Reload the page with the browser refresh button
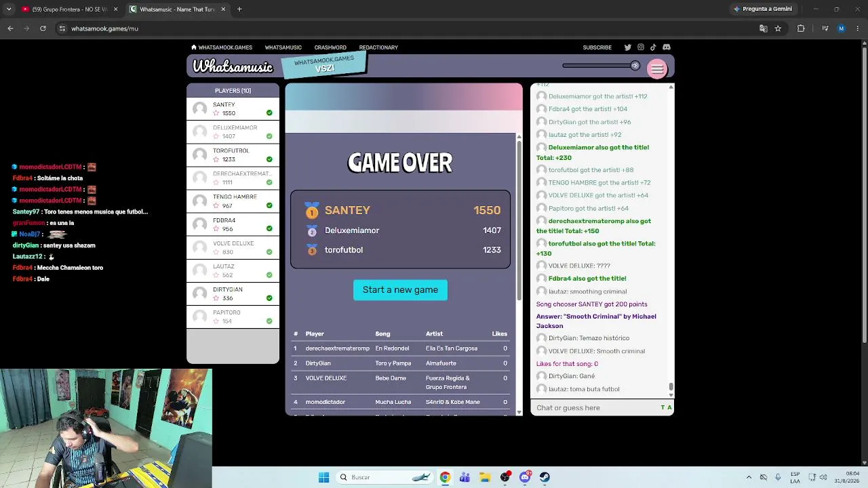The width and height of the screenshot is (868, 488). point(43,28)
